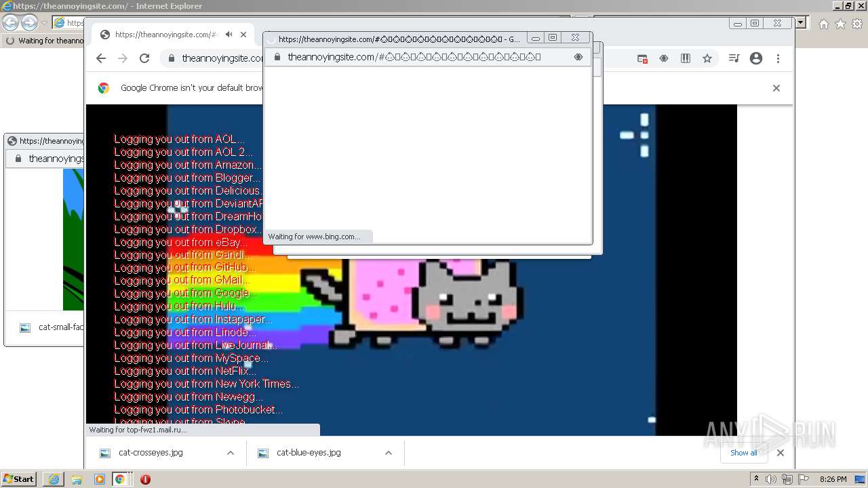The height and width of the screenshot is (488, 868).
Task: Open Chrome's three-dot menu
Action: (778, 59)
